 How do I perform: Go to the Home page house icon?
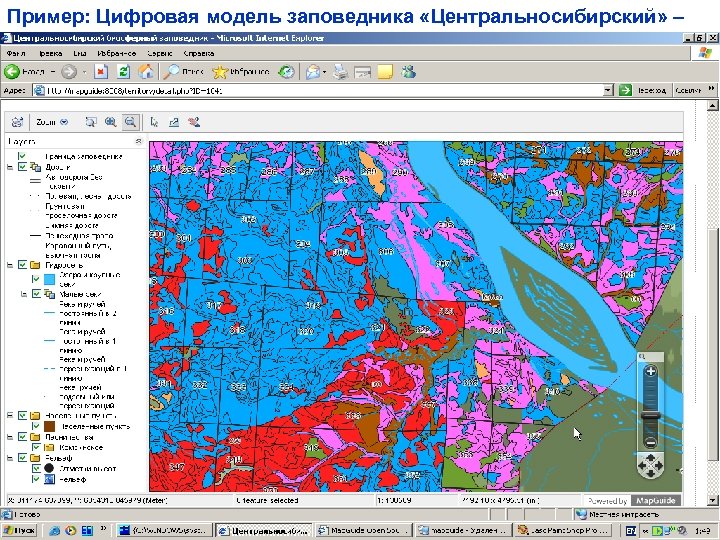tap(146, 72)
